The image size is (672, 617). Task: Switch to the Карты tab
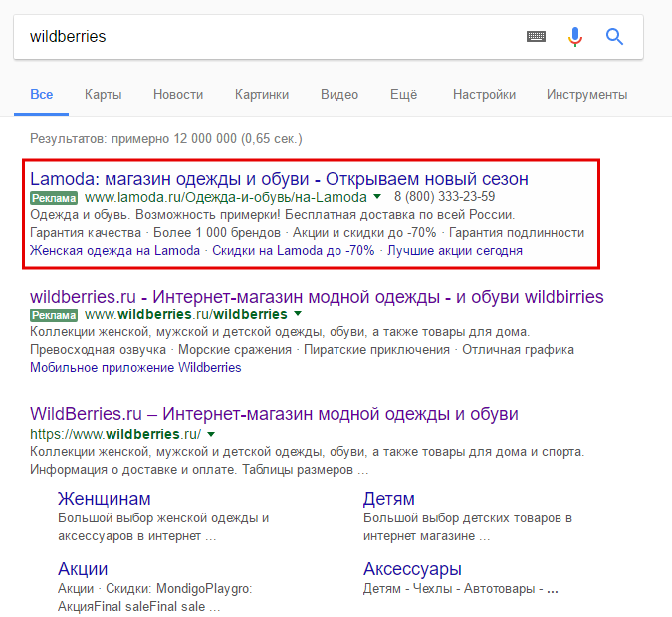(x=104, y=95)
